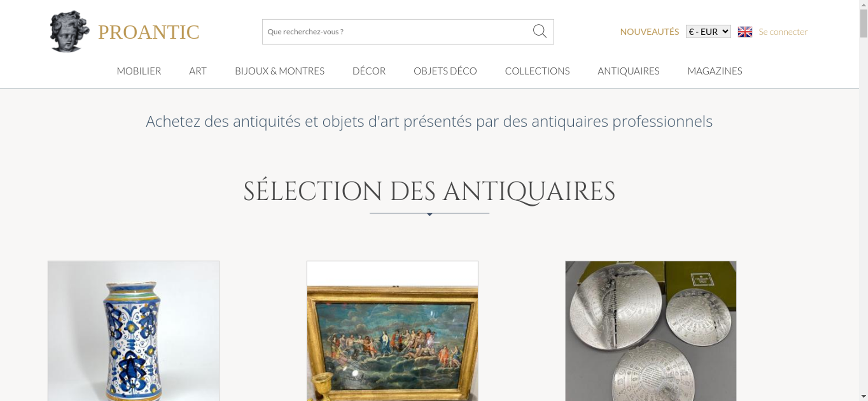868x401 pixels.
Task: Click the NOUVEAUTÉS link
Action: (649, 32)
